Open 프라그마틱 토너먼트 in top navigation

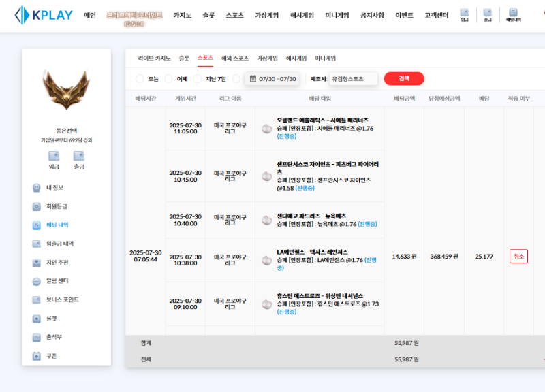(x=134, y=19)
